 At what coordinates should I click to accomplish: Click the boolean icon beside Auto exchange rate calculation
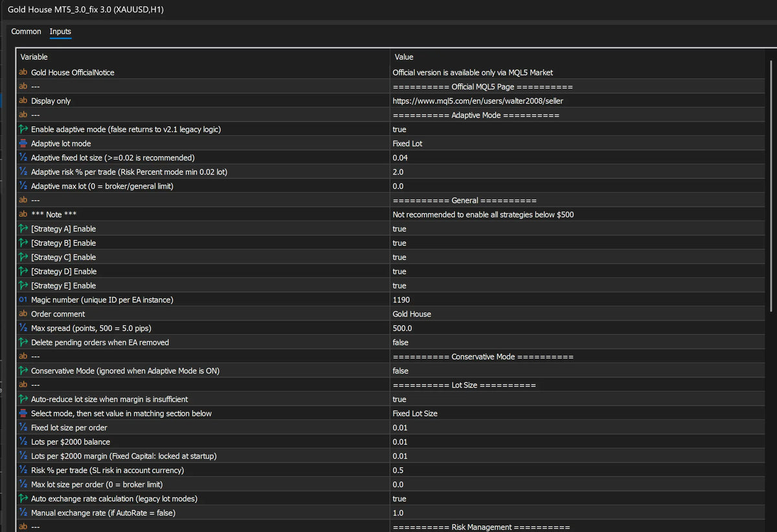click(x=23, y=500)
